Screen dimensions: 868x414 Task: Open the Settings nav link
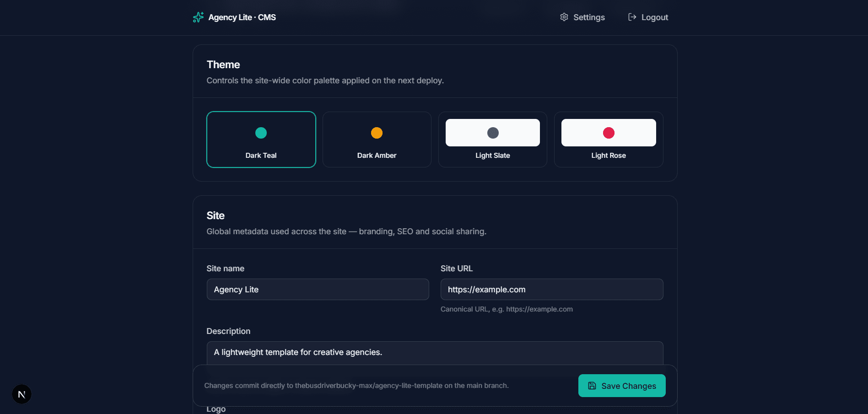[582, 17]
